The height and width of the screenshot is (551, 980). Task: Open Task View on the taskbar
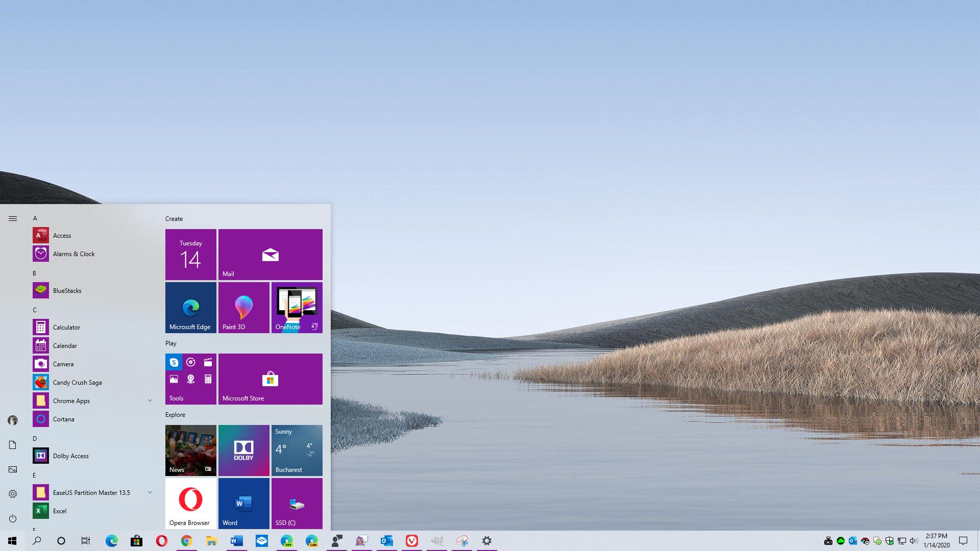point(86,541)
